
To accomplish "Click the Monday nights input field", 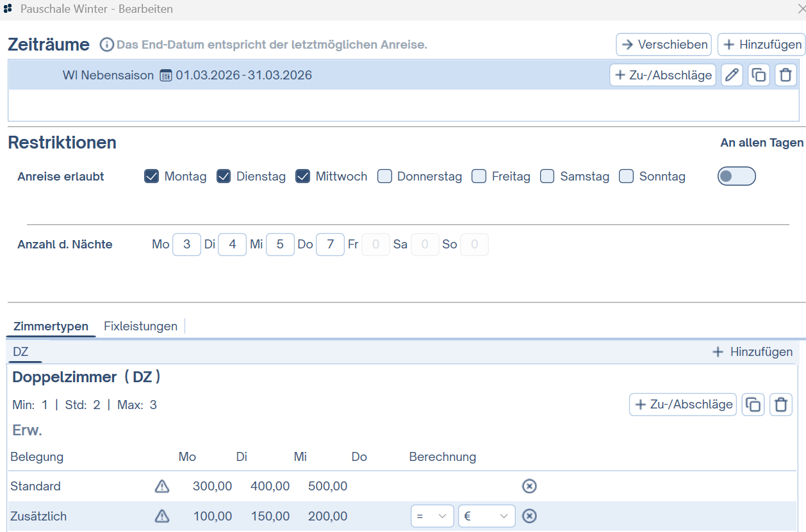I will [x=186, y=245].
